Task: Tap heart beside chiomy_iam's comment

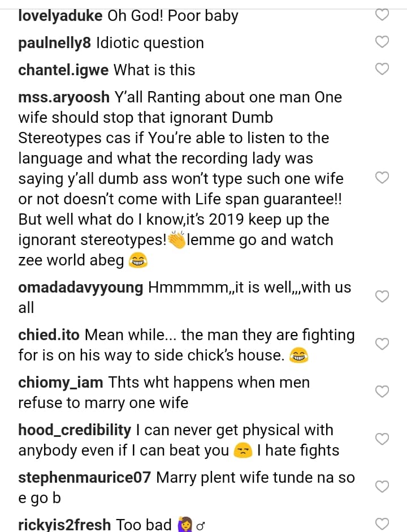Action: click(383, 392)
